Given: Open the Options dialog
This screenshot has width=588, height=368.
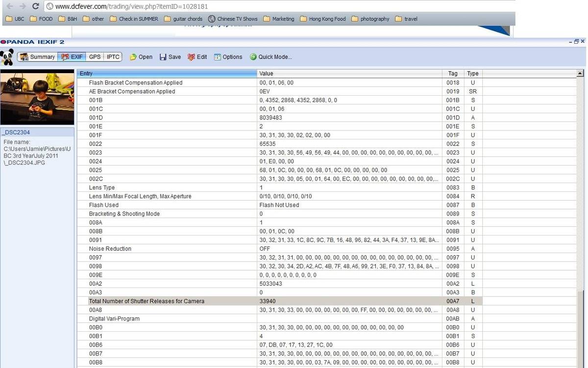Looking at the screenshot, I should click(228, 57).
